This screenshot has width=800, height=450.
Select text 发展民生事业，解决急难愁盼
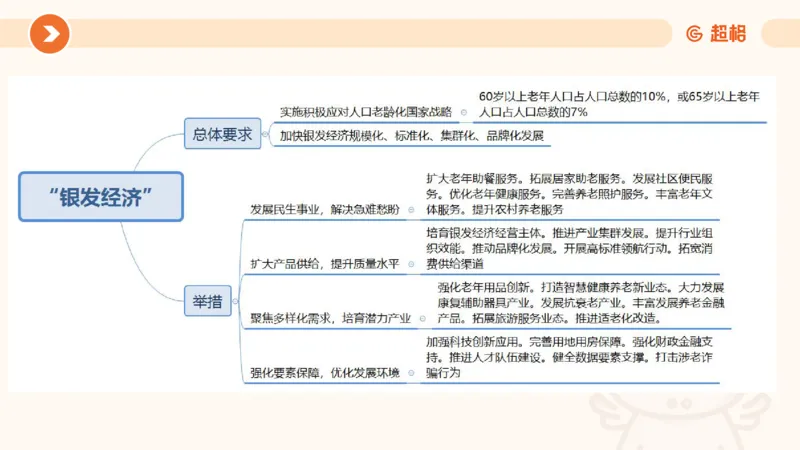pos(324,210)
